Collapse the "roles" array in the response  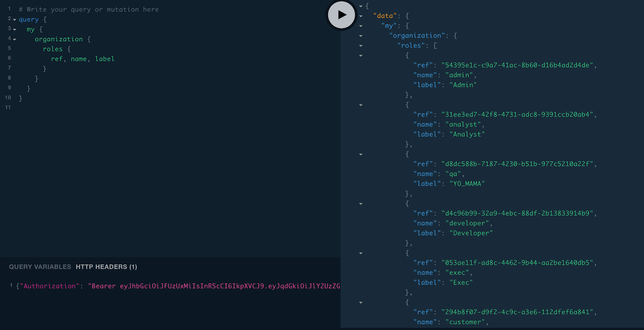tap(361, 46)
